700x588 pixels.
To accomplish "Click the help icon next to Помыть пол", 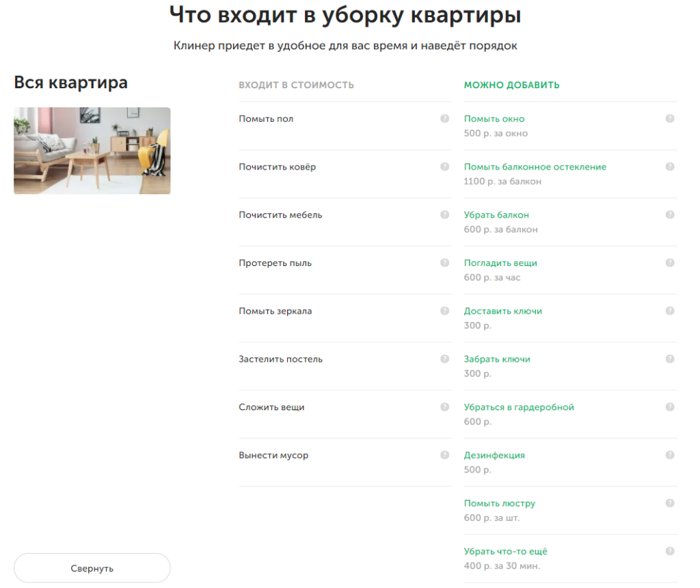I will [x=444, y=119].
